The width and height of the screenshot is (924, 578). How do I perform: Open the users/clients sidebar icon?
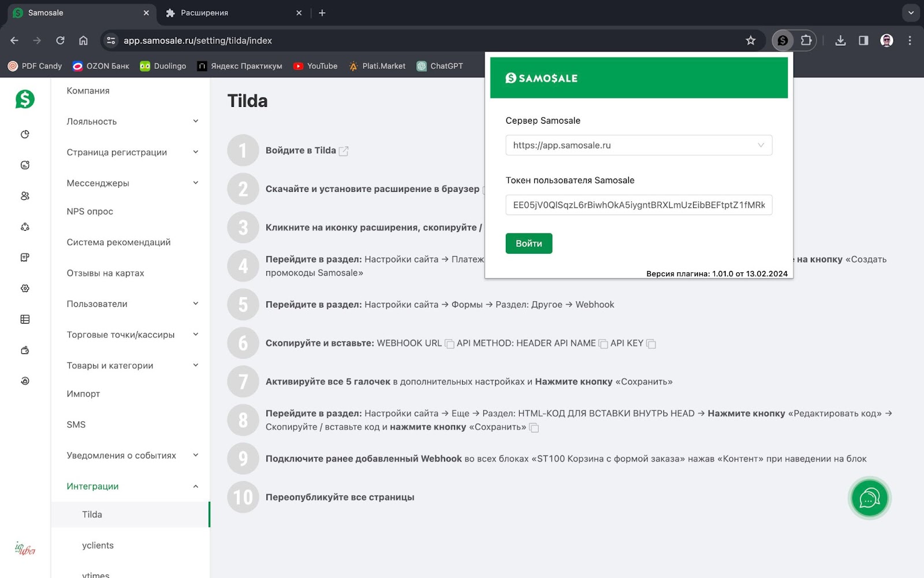[25, 196]
